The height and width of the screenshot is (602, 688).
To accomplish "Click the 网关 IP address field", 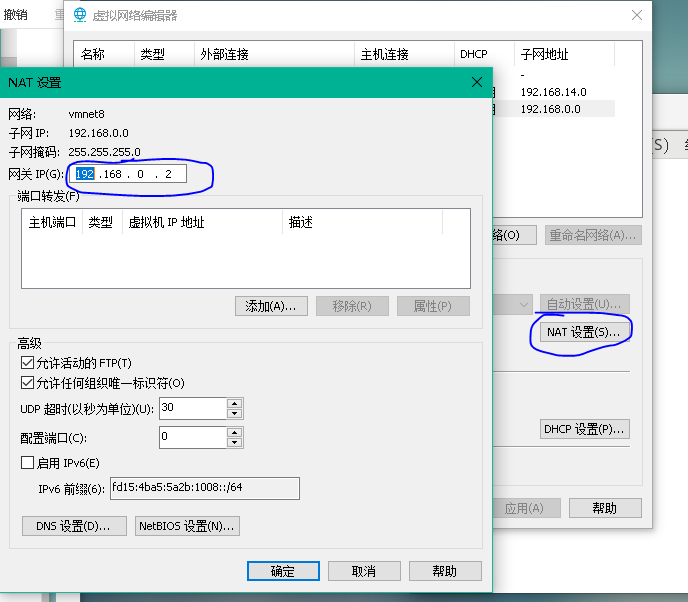I will (x=128, y=174).
